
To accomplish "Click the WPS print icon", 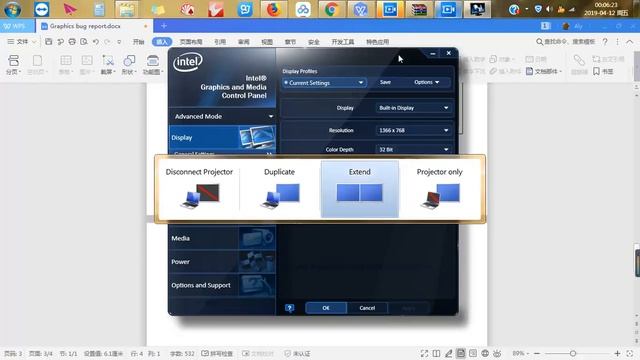I will (x=72, y=42).
